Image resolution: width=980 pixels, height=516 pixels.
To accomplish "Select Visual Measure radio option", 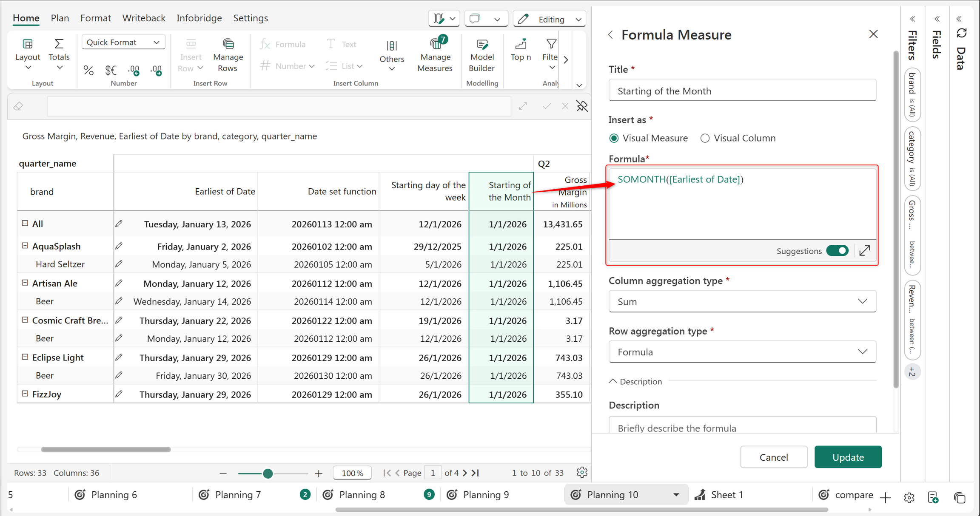I will click(614, 138).
